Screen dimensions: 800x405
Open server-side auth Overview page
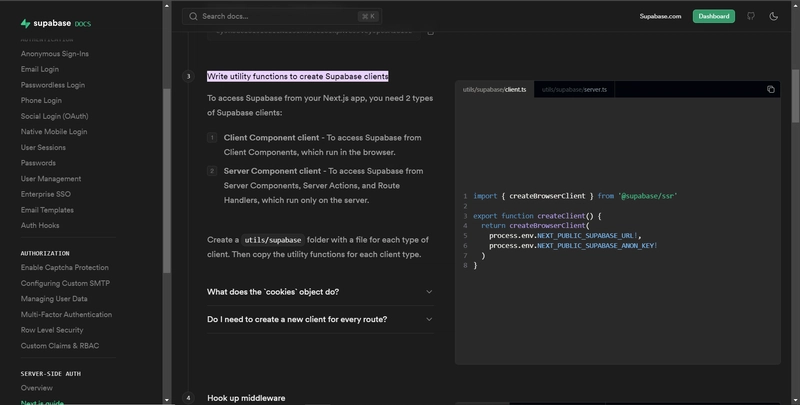[x=37, y=388]
